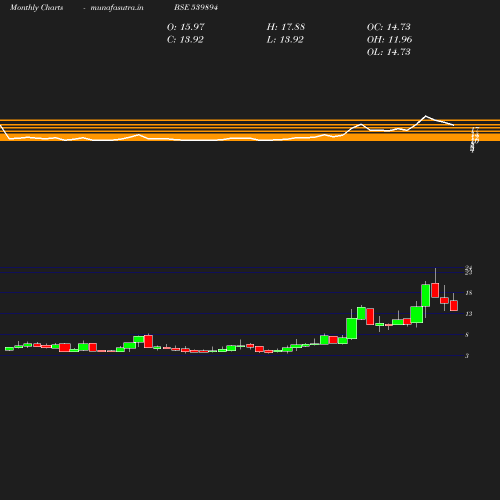Click the highest peak of the white indicator line
Image resolution: width=500 pixels, height=500 pixels.
(425, 116)
